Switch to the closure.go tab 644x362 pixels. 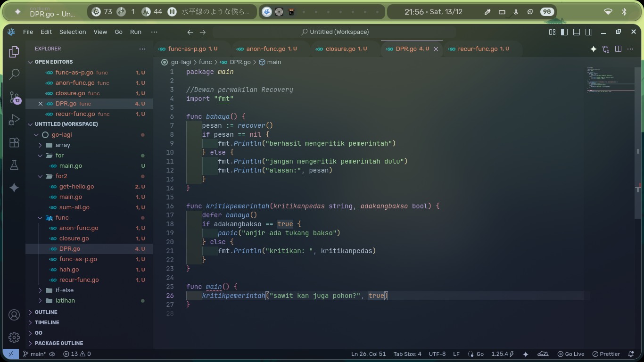346,49
